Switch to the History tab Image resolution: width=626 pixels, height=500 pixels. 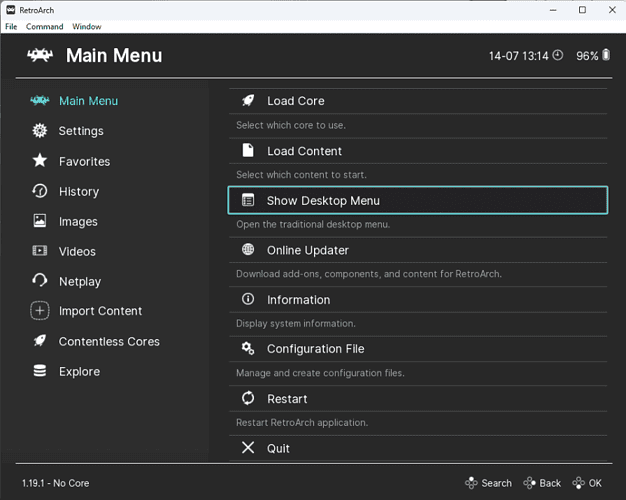tap(79, 192)
